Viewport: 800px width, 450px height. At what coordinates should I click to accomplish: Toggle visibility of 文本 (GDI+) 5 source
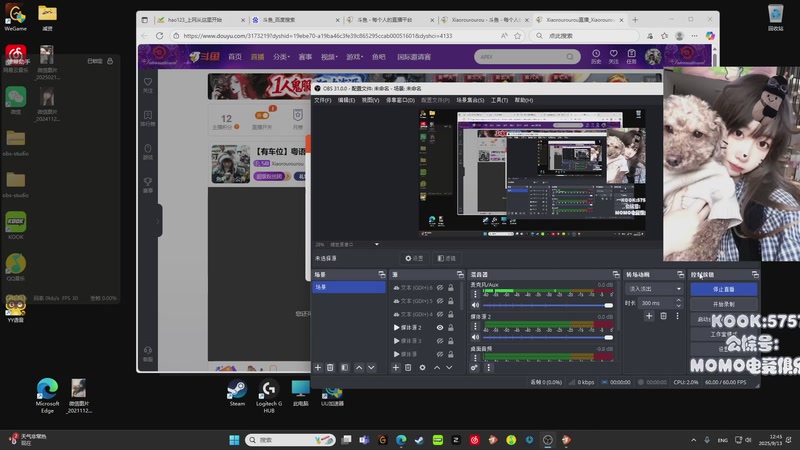tap(440, 301)
